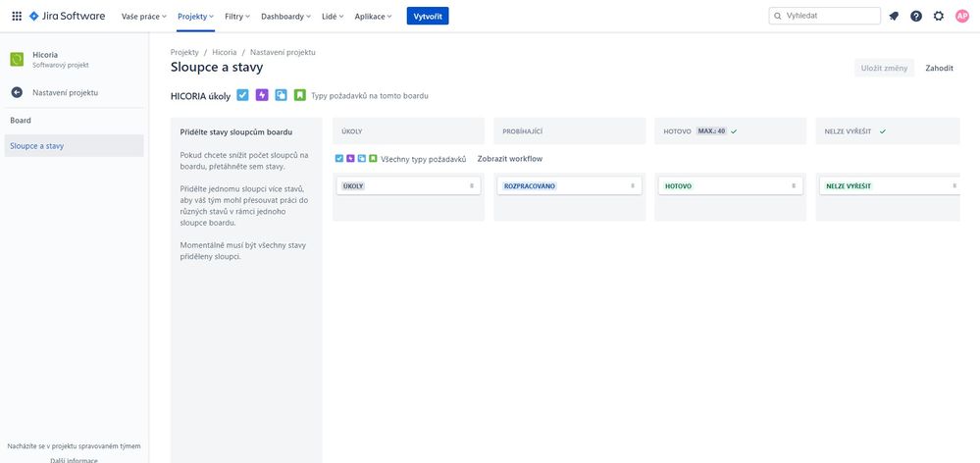The height and width of the screenshot is (463, 980).
Task: Open the app switcher grid icon
Action: pyautogui.click(x=17, y=17)
